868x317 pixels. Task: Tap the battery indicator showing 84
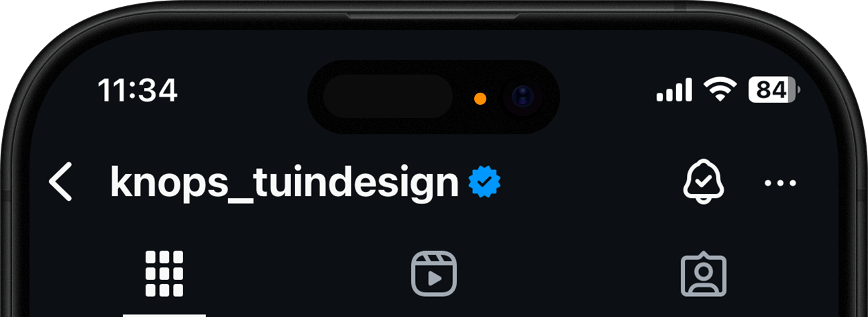pos(773,89)
